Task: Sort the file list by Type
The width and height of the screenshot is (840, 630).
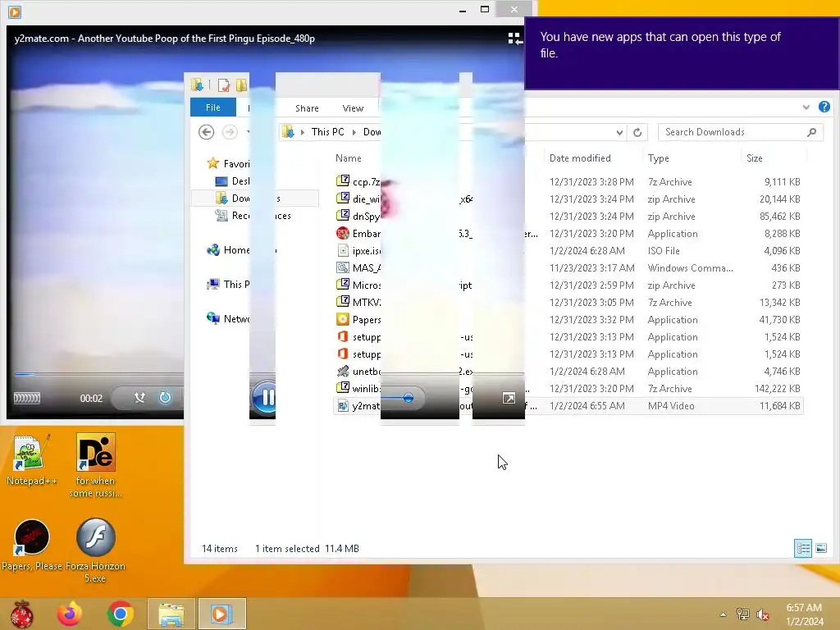Action: pyautogui.click(x=658, y=158)
